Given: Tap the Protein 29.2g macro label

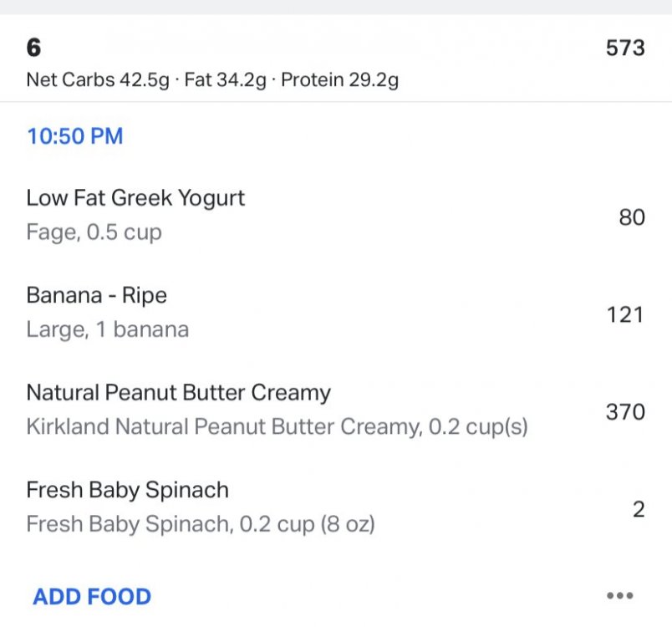Looking at the screenshot, I should click(x=340, y=80).
